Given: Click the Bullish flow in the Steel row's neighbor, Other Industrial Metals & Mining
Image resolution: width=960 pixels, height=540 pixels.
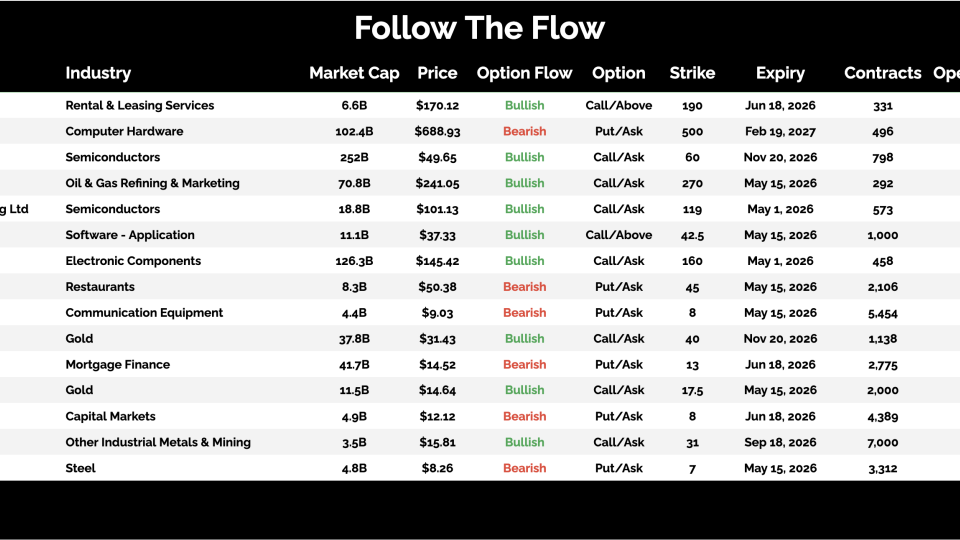Looking at the screenshot, I should tap(524, 442).
